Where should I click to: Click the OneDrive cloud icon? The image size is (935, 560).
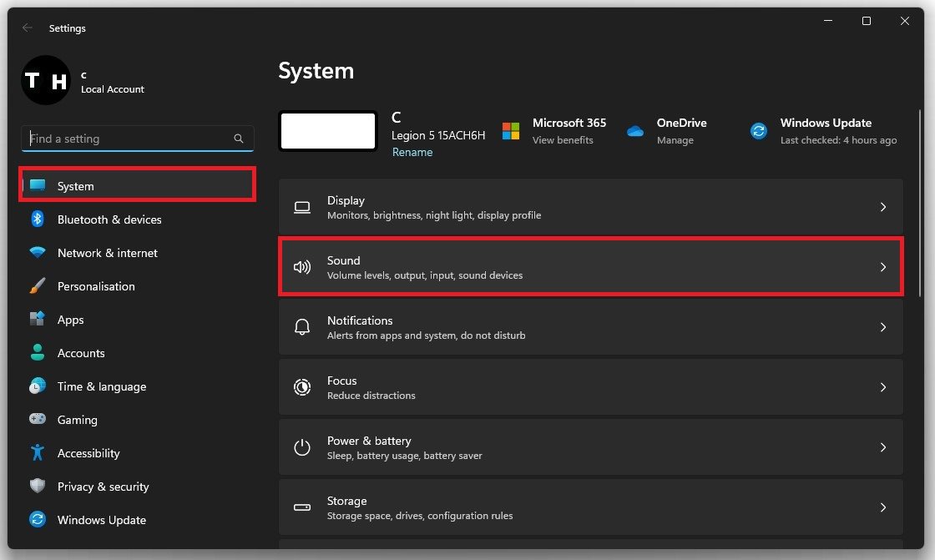point(635,131)
